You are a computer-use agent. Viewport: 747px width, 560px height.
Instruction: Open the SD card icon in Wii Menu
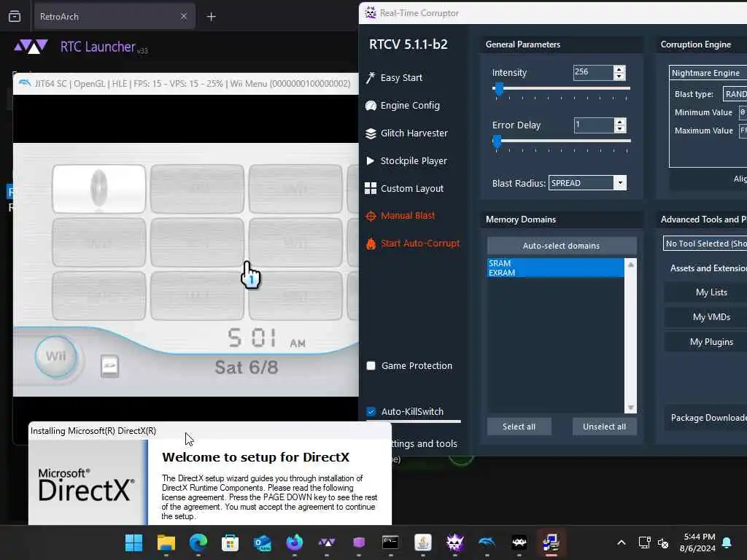coord(110,366)
